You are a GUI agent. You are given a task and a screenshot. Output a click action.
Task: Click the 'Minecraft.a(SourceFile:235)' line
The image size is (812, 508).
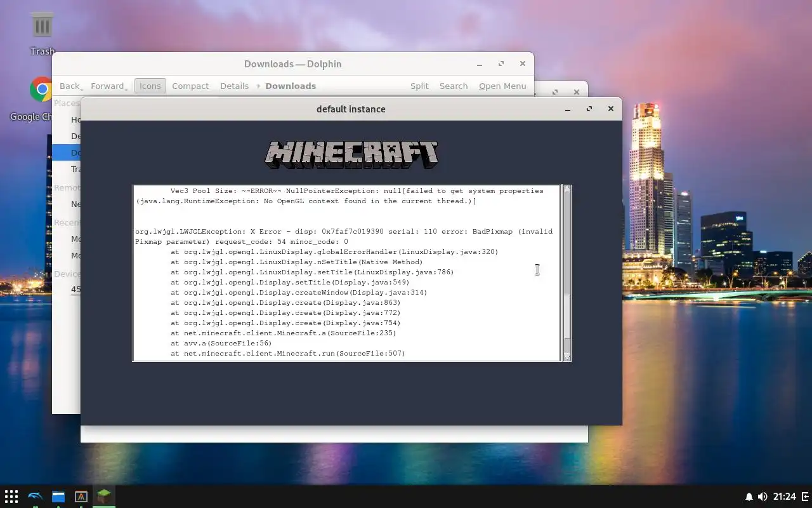(x=283, y=333)
